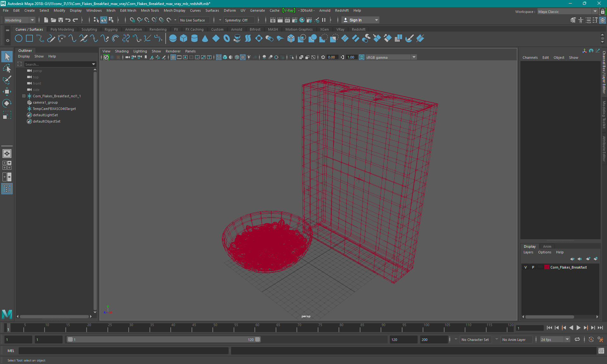Activate the Move tool in the toolbox

[7, 92]
